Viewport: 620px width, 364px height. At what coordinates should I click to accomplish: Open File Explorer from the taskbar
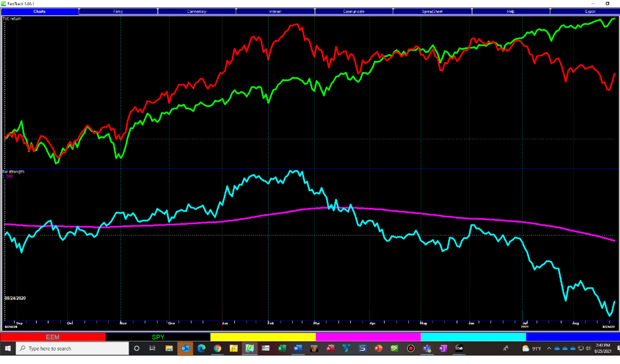[169, 349]
